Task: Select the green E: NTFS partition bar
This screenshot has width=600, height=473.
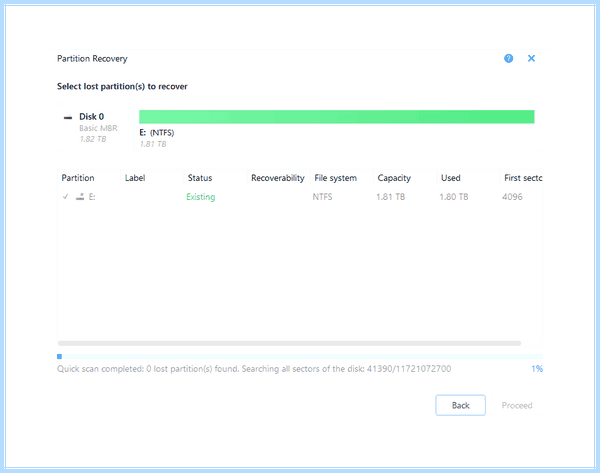Action: pyautogui.click(x=337, y=117)
